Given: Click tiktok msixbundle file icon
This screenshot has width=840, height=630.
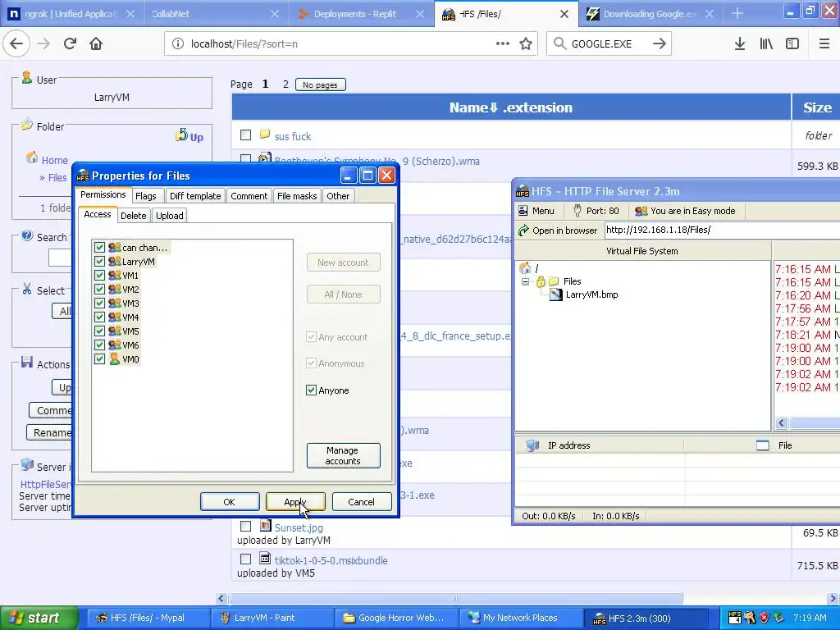Looking at the screenshot, I should click(265, 558).
